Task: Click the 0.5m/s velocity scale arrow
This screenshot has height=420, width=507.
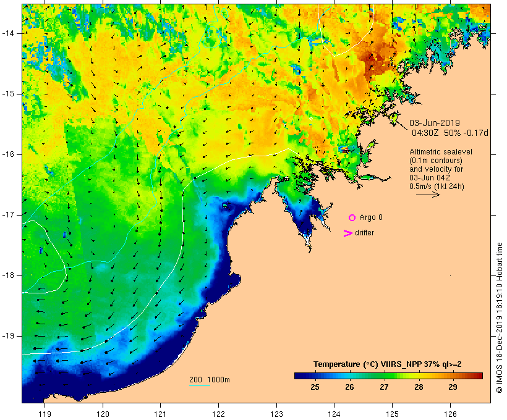Action: pos(428,195)
